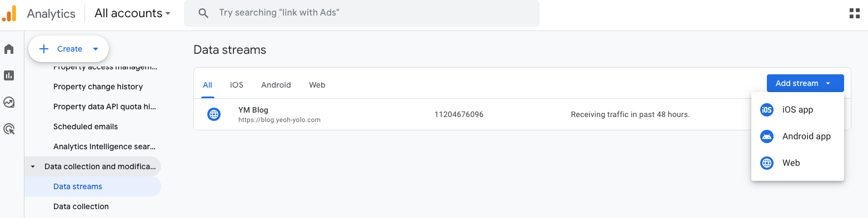
Task: Switch to the iOS tab
Action: pyautogui.click(x=237, y=85)
